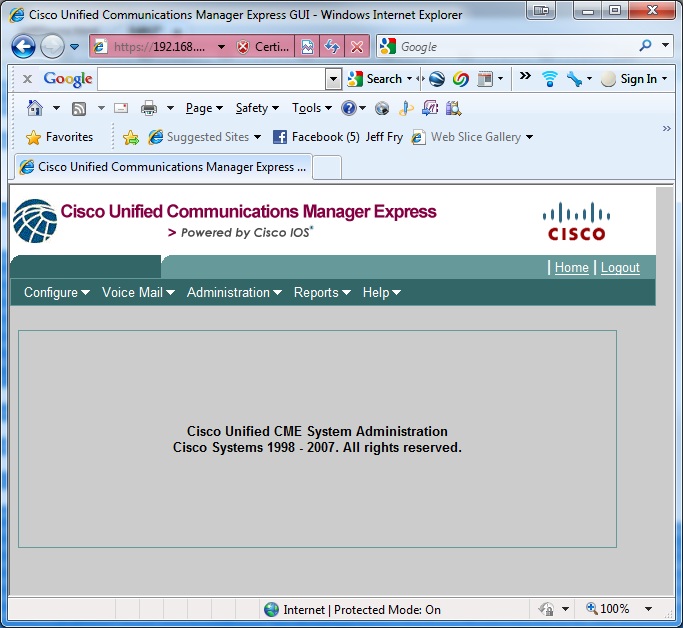Click the Cisco globe logo
Image resolution: width=683 pixels, height=628 pixels.
35,221
